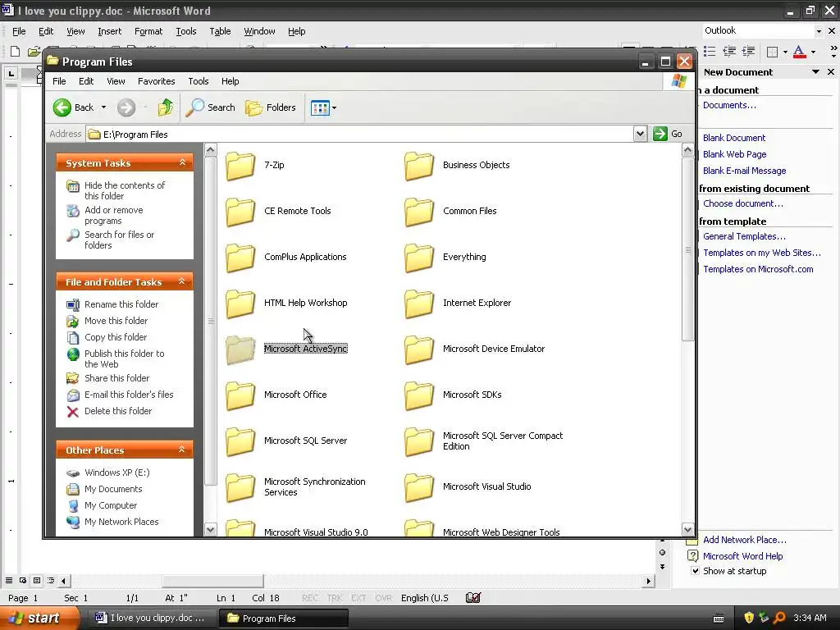Click the Windows Start button
Screen dimensions: 840x630
(38, 619)
